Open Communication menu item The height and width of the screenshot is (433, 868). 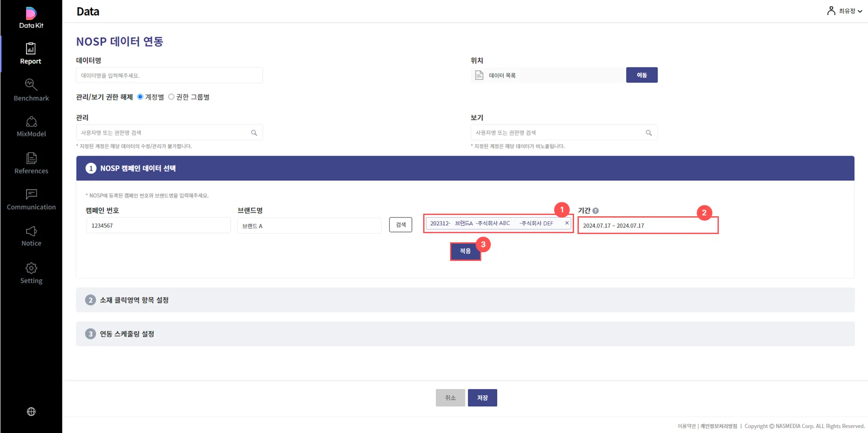coord(31,200)
